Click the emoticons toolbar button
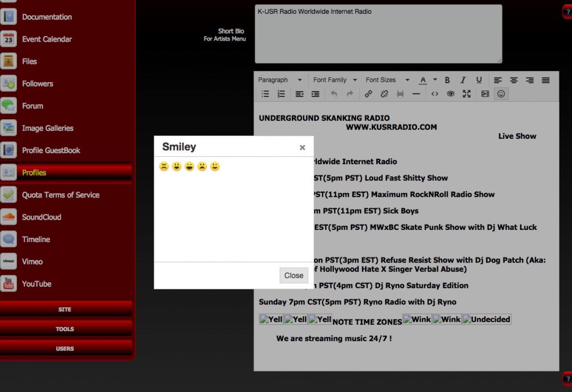Screen dimensions: 572x392 tap(501, 94)
